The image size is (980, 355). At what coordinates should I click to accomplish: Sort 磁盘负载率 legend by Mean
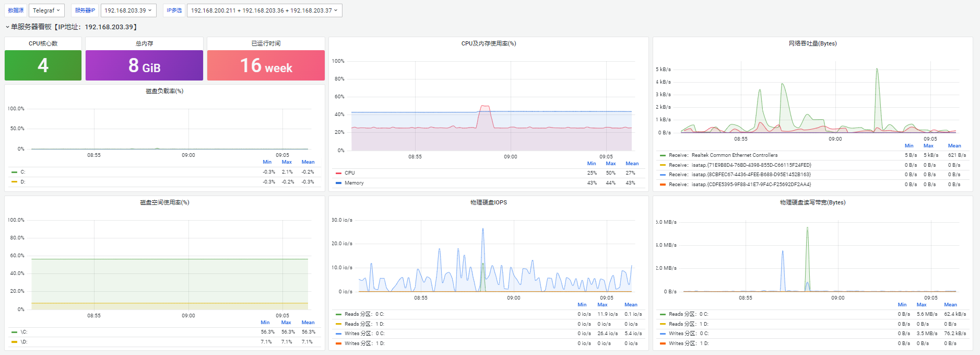pos(308,162)
